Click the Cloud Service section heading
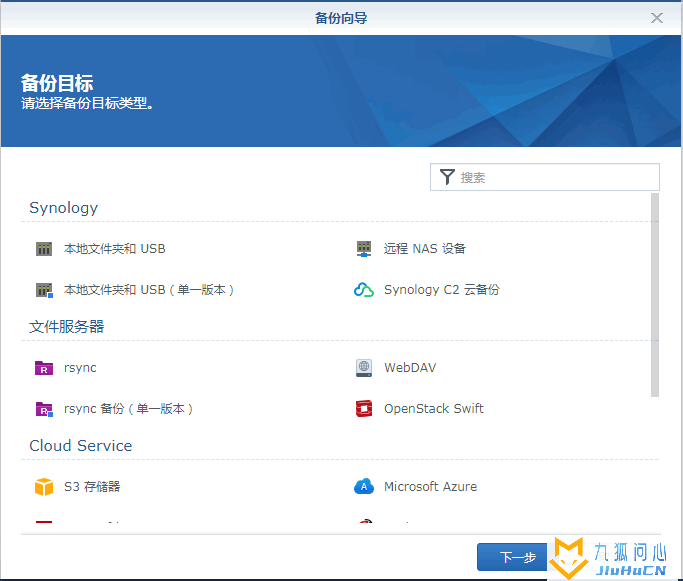This screenshot has width=683, height=581. coord(81,446)
